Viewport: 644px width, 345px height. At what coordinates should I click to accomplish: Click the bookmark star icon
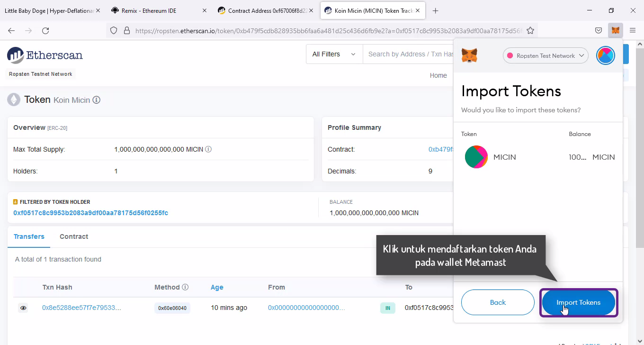tap(530, 30)
